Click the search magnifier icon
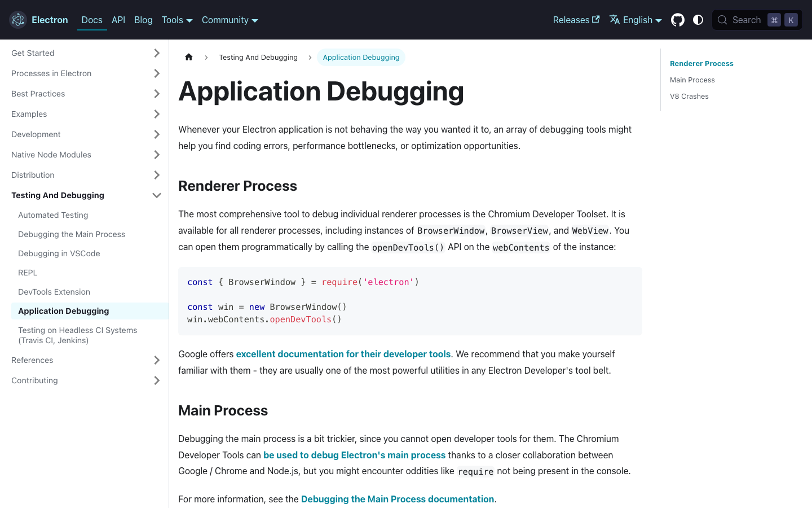The image size is (812, 508). (x=722, y=20)
